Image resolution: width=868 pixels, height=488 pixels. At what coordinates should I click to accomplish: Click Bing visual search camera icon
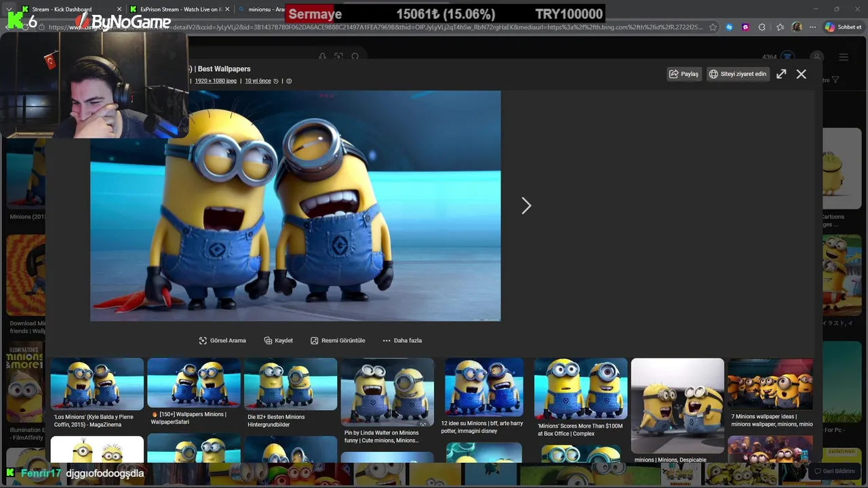pos(338,57)
